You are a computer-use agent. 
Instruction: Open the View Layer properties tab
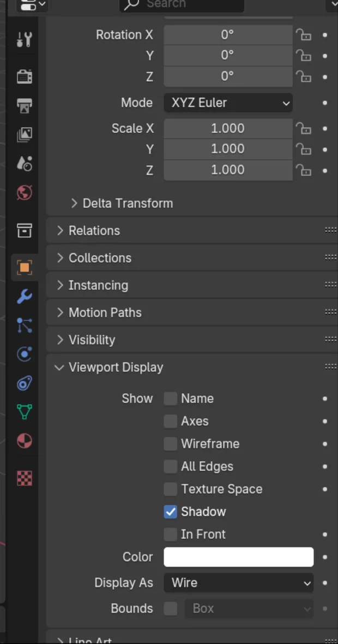[24, 134]
